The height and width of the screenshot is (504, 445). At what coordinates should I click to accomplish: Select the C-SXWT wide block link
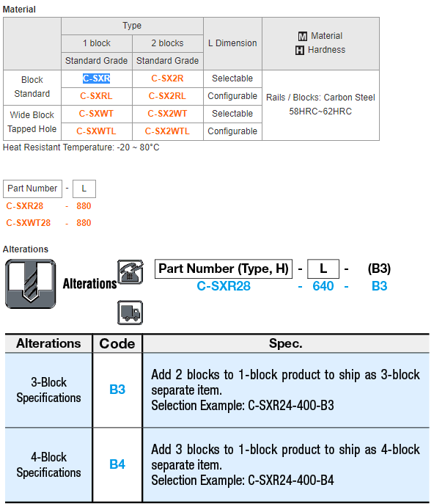96,114
